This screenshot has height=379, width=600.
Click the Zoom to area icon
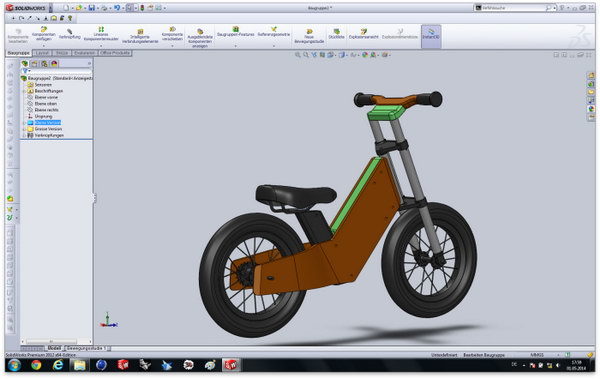306,55
